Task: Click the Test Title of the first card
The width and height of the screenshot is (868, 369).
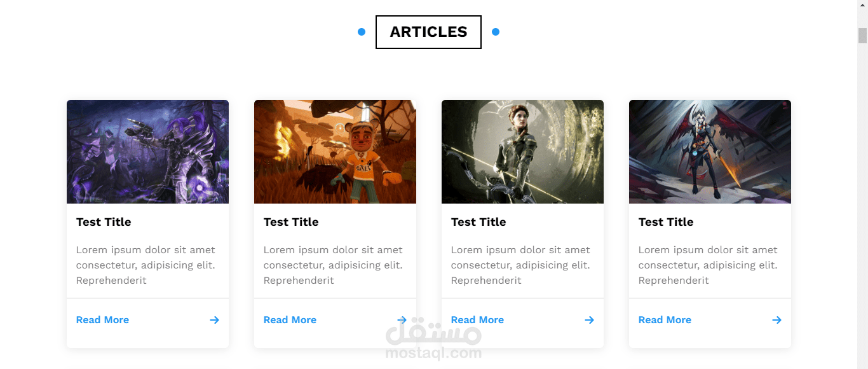Action: (x=104, y=222)
